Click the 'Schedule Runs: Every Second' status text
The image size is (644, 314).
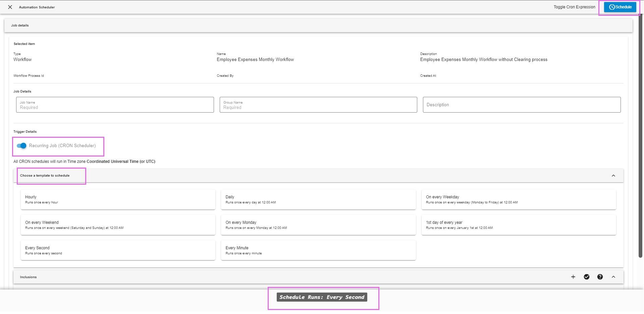(x=322, y=297)
